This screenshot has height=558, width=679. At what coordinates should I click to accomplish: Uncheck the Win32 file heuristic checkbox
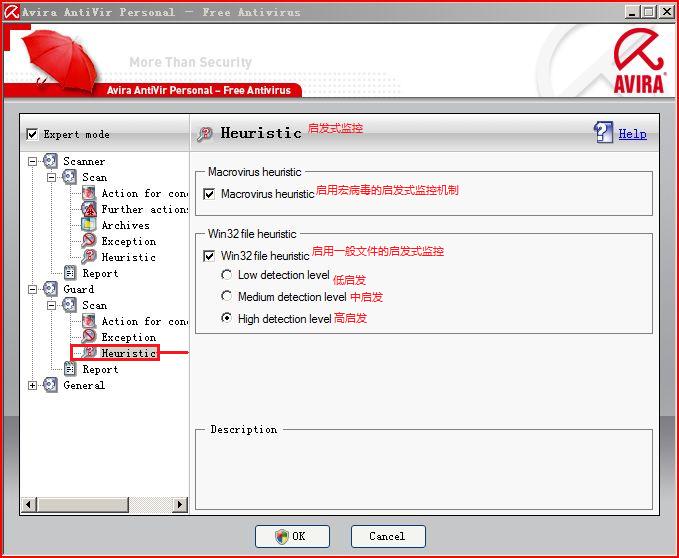coord(209,256)
